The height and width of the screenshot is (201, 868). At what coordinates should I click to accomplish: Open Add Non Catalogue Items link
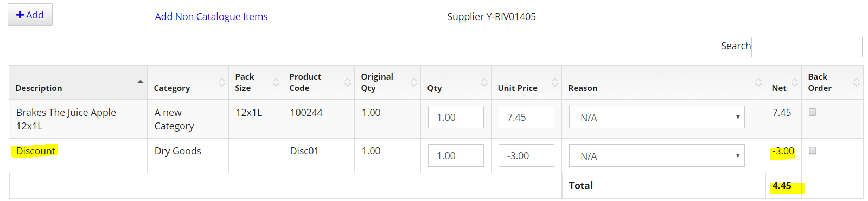tap(211, 16)
